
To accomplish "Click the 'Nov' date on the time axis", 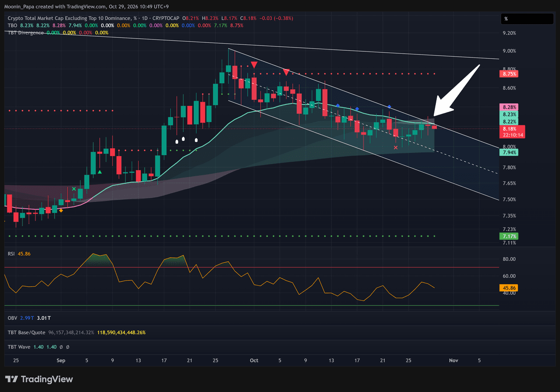I will pyautogui.click(x=453, y=360).
